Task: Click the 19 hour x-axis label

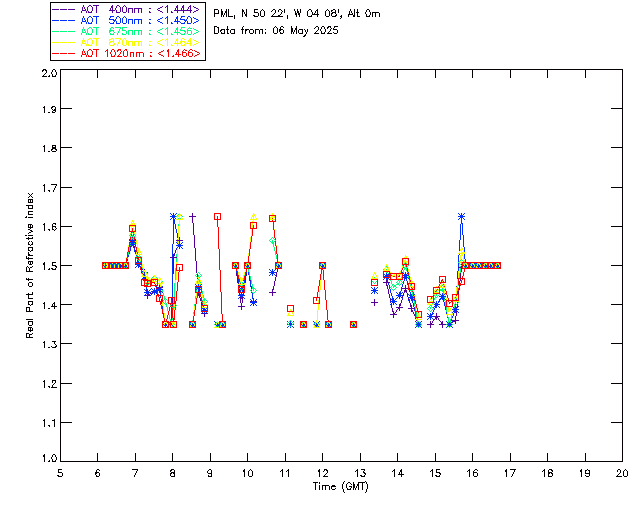Action: coord(585,473)
